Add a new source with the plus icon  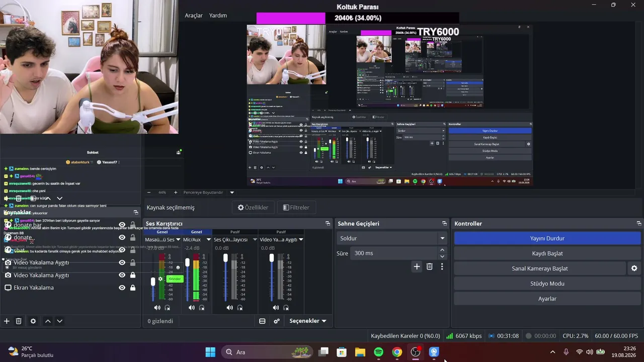(7, 321)
